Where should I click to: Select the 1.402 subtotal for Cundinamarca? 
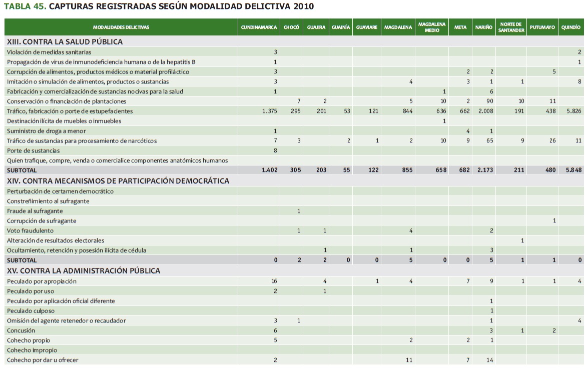[x=269, y=170]
